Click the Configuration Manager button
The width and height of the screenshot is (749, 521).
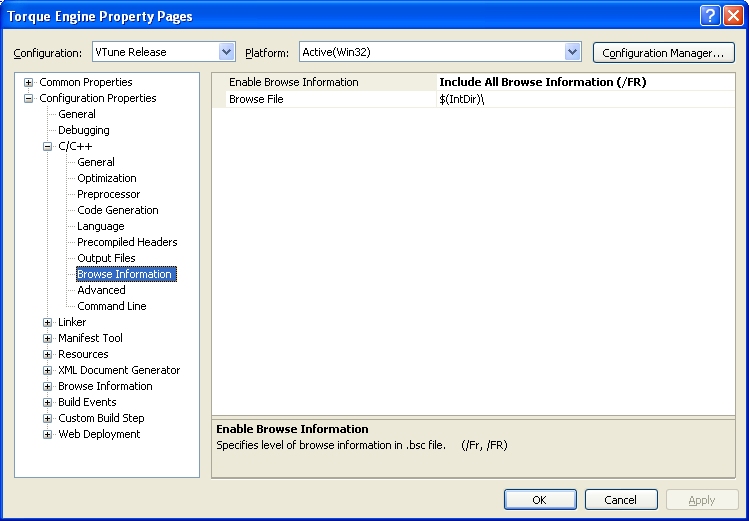(x=663, y=52)
